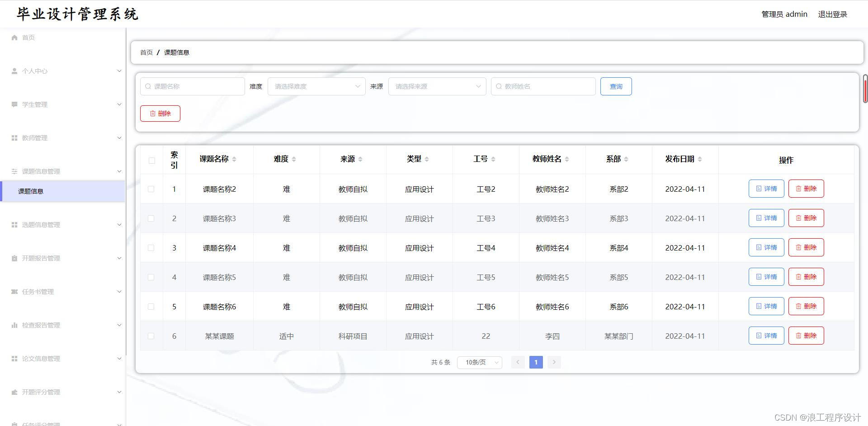Open the 请选择难度 dropdown
The image size is (868, 426).
(x=316, y=86)
